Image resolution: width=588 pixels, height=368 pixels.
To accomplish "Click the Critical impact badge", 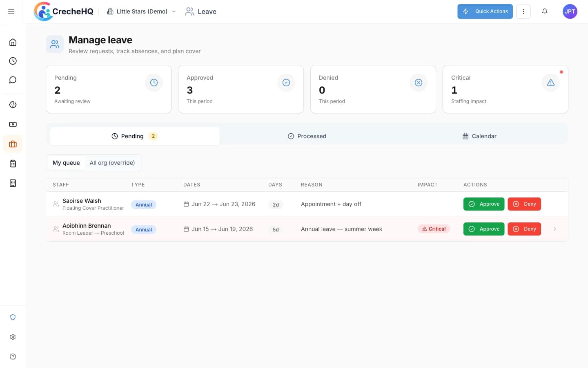I will tap(434, 229).
